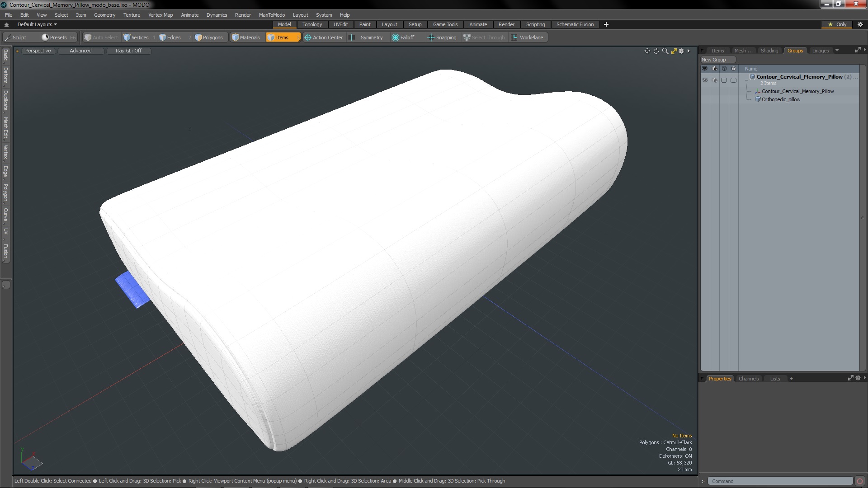
Task: Open the Mesh Edit vertical sidebar tab
Action: pos(5,128)
